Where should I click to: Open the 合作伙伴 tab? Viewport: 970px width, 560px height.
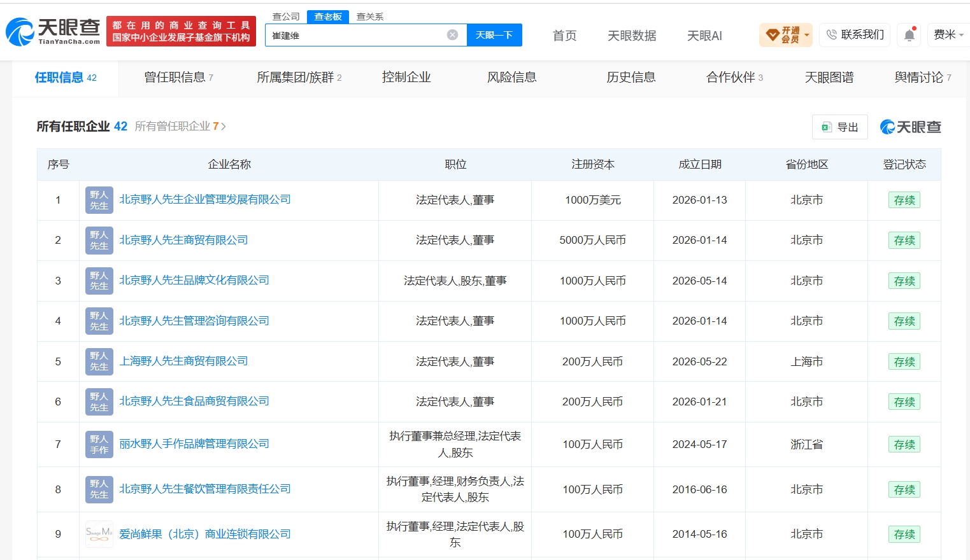pos(734,78)
